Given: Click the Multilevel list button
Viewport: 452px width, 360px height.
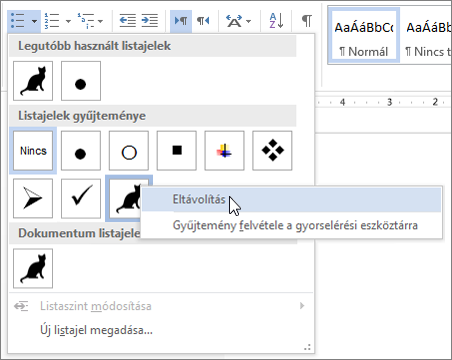Looking at the screenshot, I should point(86,21).
